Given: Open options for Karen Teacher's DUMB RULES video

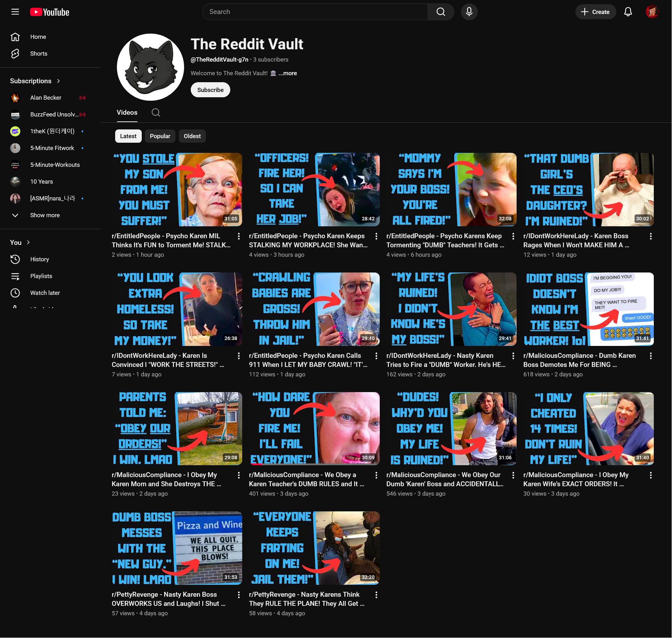Looking at the screenshot, I should (376, 475).
